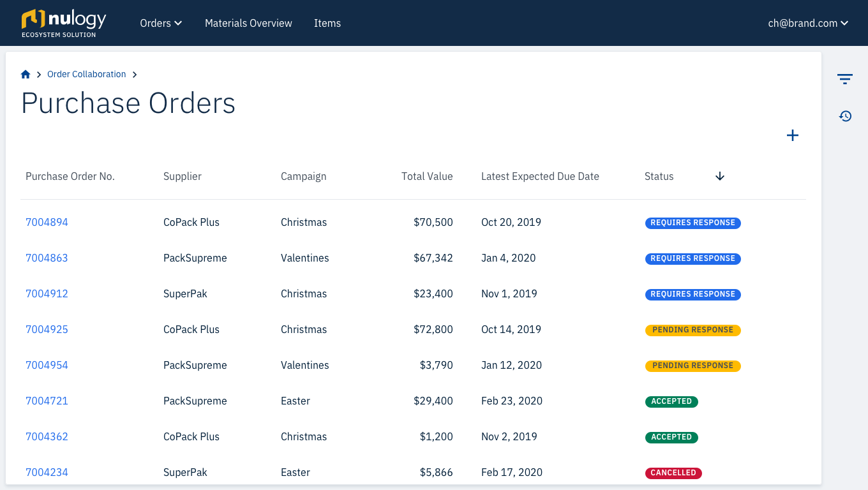Click the Nov 2, 2019 due date

pos(509,436)
